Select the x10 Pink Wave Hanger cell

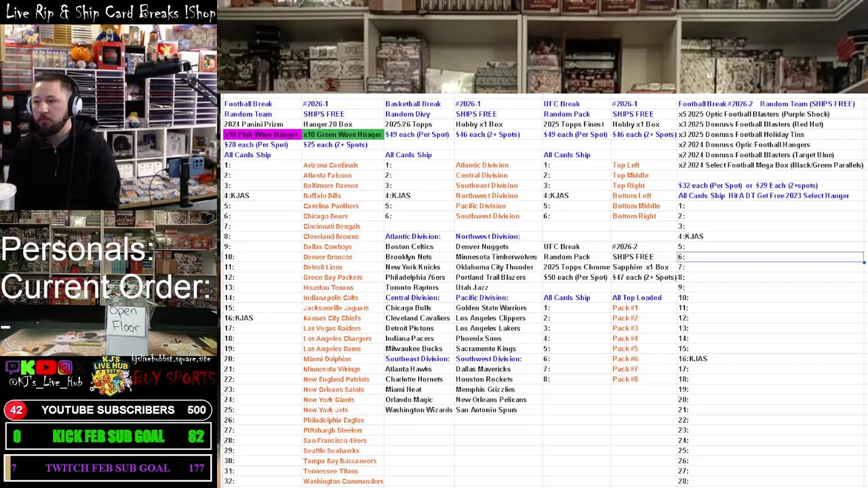tap(262, 135)
